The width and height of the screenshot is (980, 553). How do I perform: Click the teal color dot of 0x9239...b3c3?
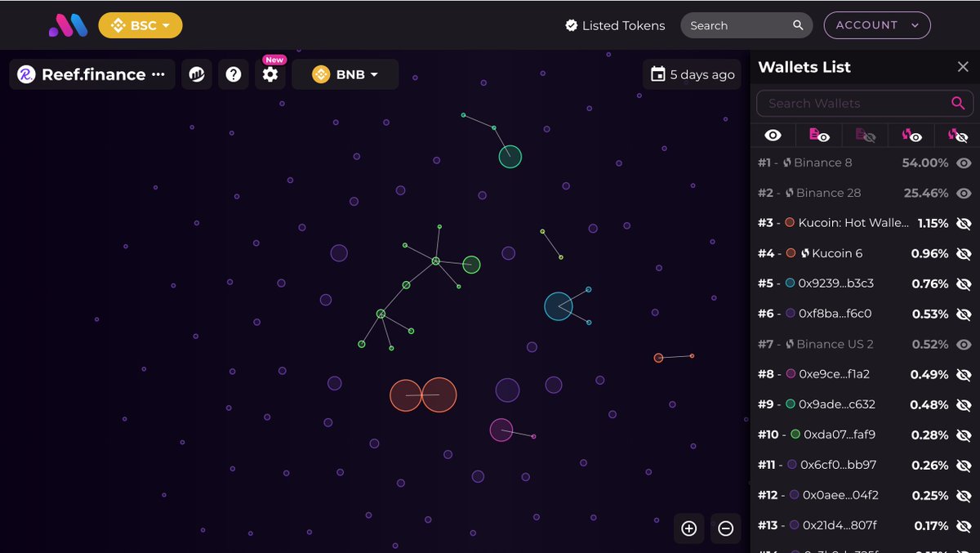pos(790,283)
